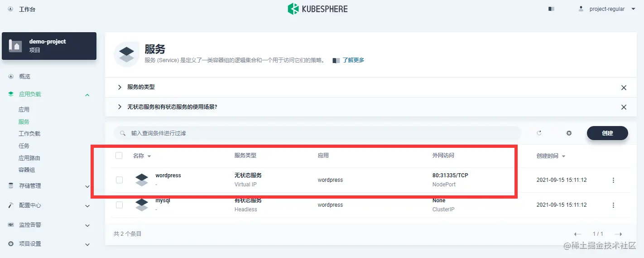Select the demo-project project card

click(49, 46)
